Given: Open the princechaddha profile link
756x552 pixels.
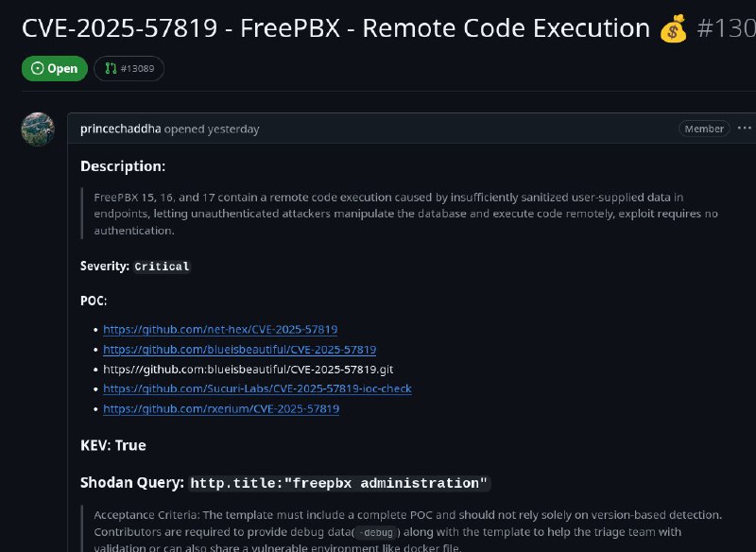Looking at the screenshot, I should coord(121,129).
